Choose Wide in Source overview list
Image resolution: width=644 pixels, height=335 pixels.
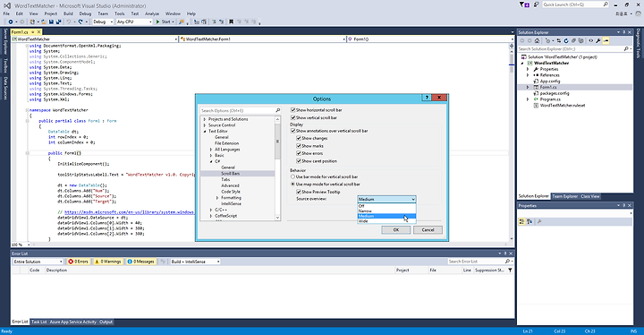tap(386, 221)
